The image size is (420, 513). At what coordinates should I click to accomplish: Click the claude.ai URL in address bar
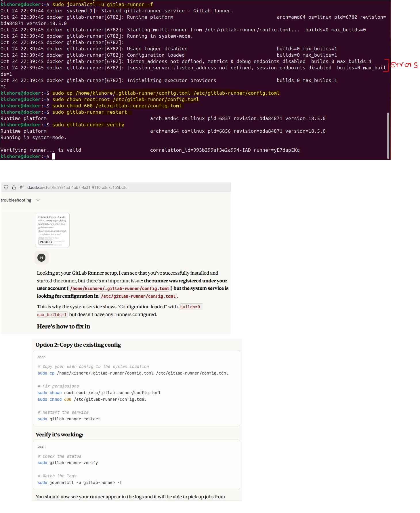pyautogui.click(x=77, y=187)
